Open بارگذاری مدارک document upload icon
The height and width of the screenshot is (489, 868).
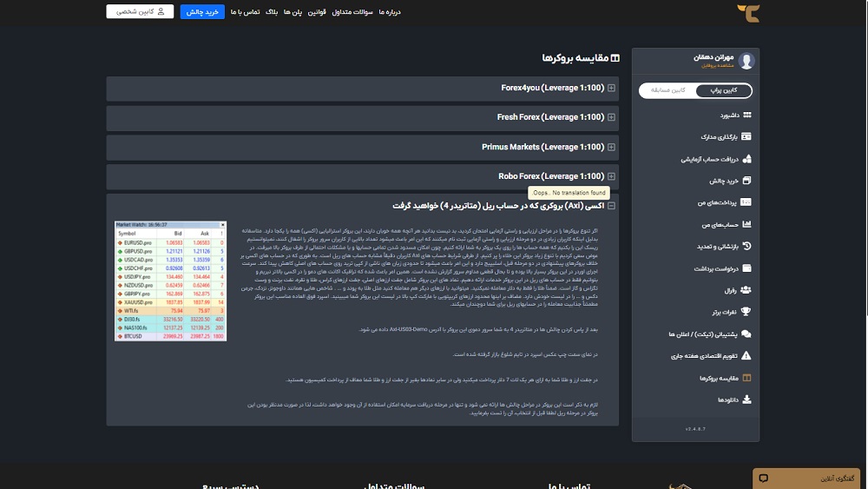click(746, 136)
